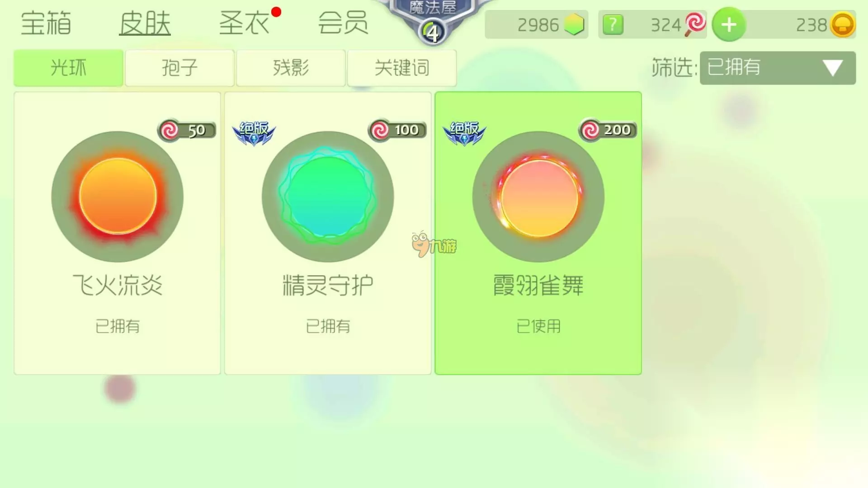Click the gold mushroom coin icon
Viewport: 868px width, 488px height.
click(843, 25)
